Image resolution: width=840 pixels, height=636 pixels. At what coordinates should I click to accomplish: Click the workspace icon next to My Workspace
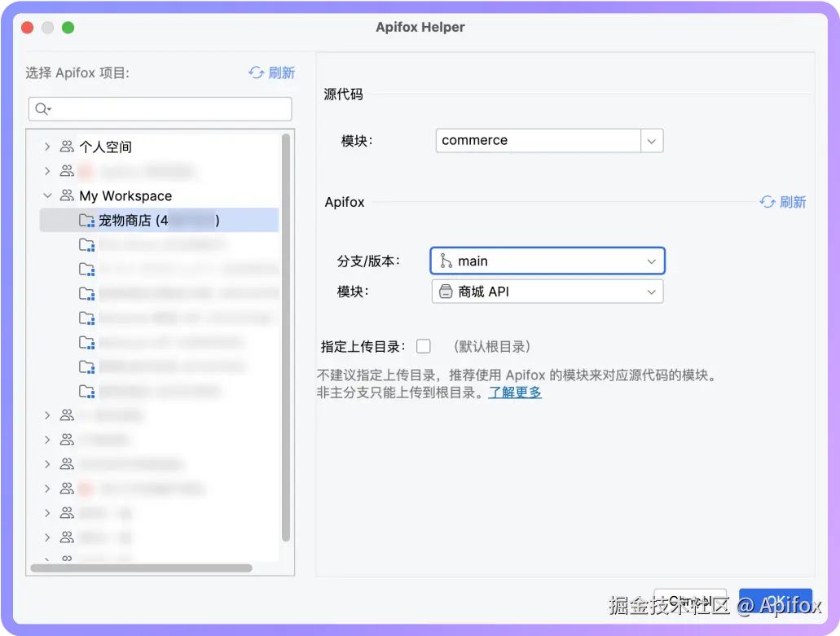[66, 195]
